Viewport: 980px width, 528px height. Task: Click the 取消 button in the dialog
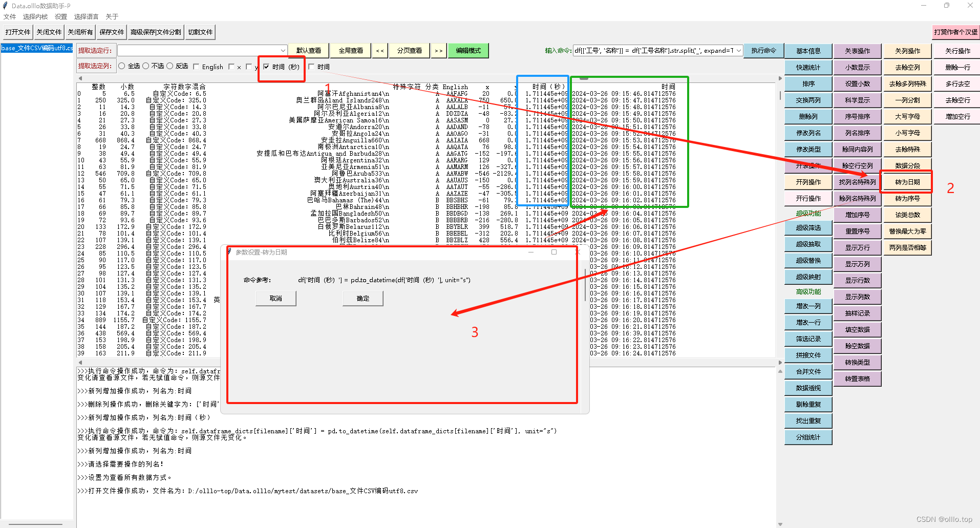pos(276,298)
